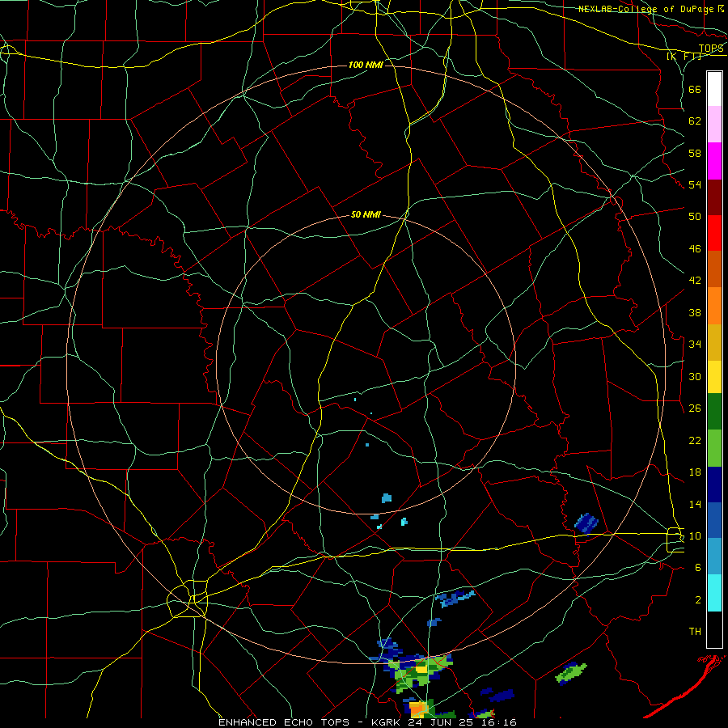Select the navy blue legend swatch
The image size is (728, 728).
click(714, 485)
